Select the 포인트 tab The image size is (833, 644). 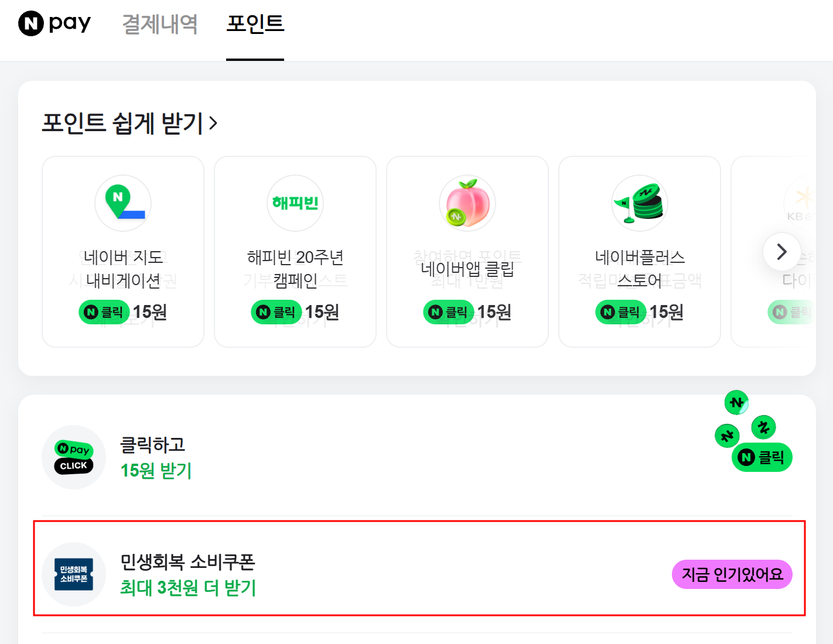[x=255, y=24]
